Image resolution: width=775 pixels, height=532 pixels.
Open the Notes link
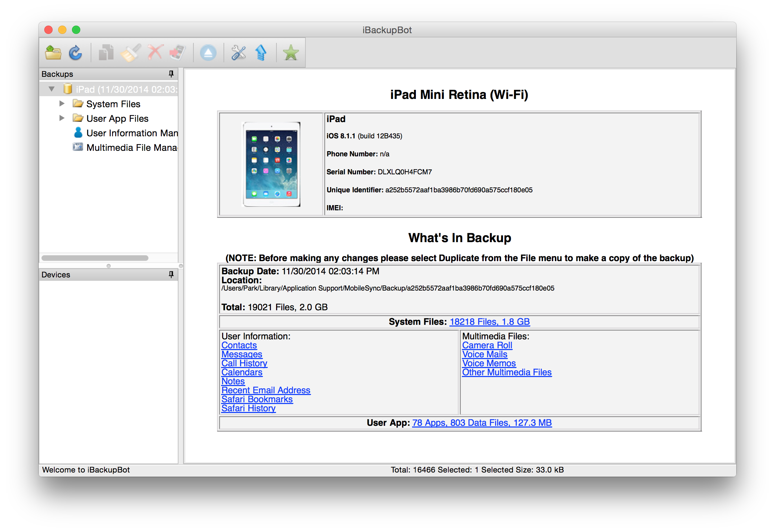click(233, 381)
